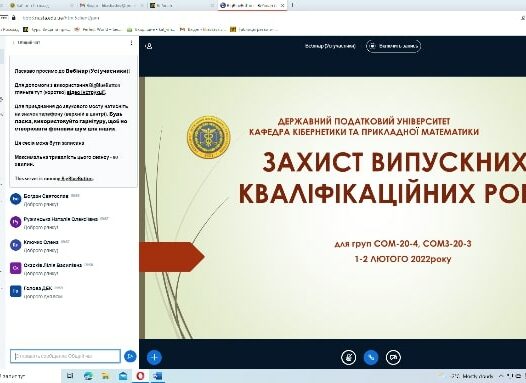Screen dimensions: 526x383
Task: Click the slide date 1-2 ЛЮТОГО 2022року
Action: 403,259
